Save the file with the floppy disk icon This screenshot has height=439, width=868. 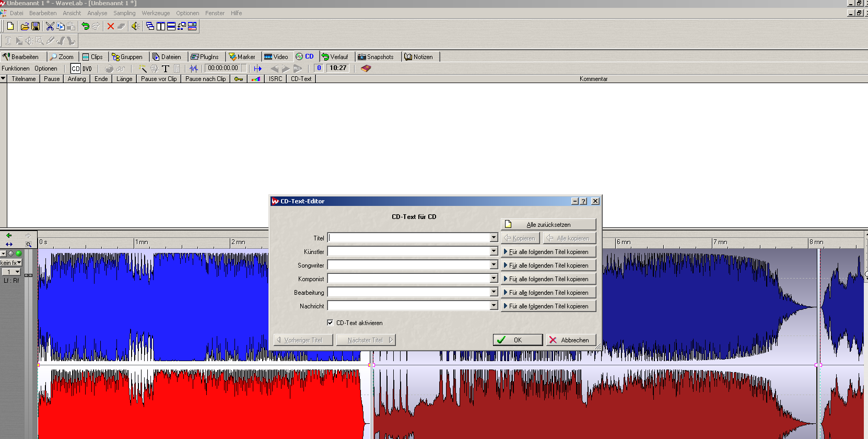click(36, 26)
